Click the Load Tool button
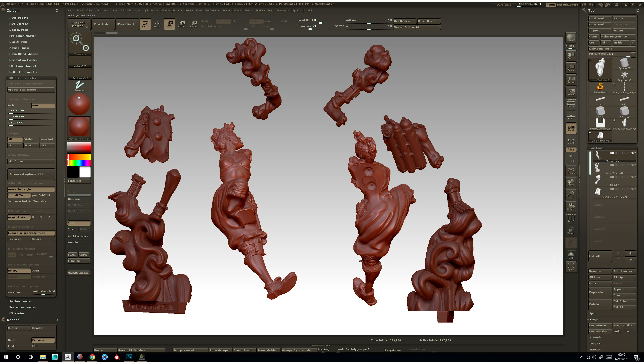This screenshot has height=362, width=644. tap(600, 19)
